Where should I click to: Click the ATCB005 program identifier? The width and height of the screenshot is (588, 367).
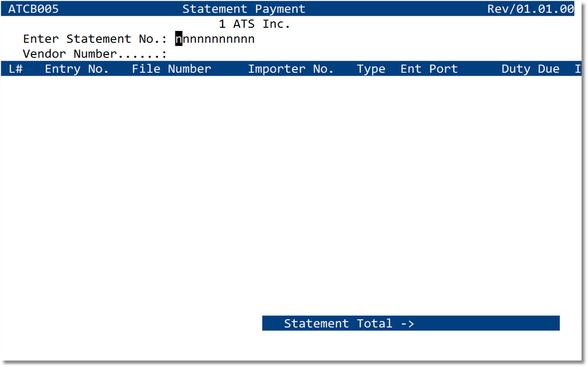(34, 8)
